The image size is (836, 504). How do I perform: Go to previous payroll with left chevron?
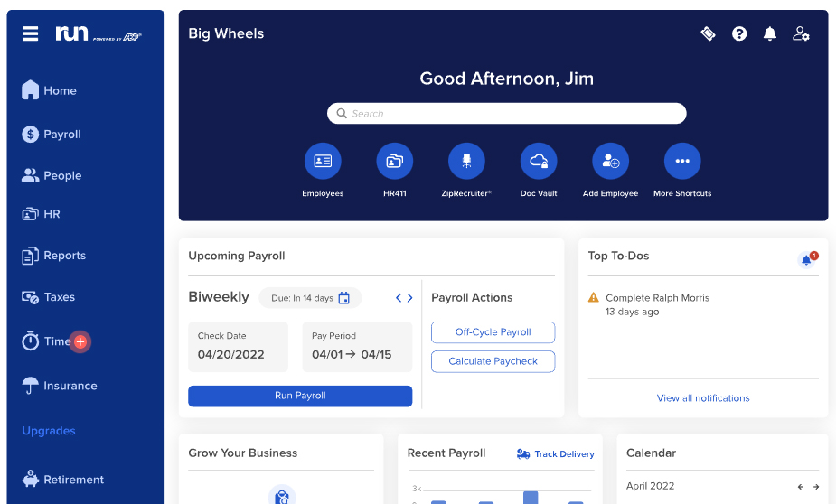tap(399, 298)
